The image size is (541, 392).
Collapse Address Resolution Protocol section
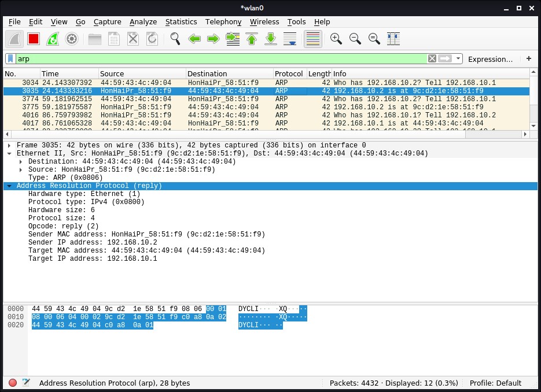(9, 186)
